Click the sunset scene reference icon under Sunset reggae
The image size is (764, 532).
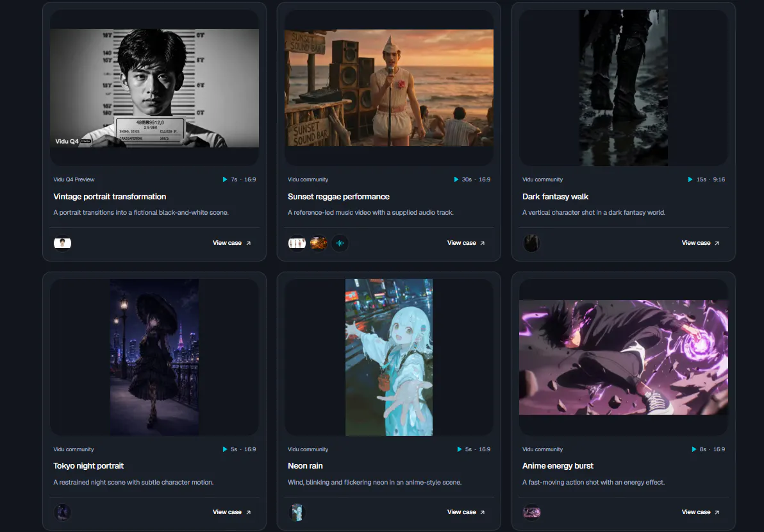point(318,243)
